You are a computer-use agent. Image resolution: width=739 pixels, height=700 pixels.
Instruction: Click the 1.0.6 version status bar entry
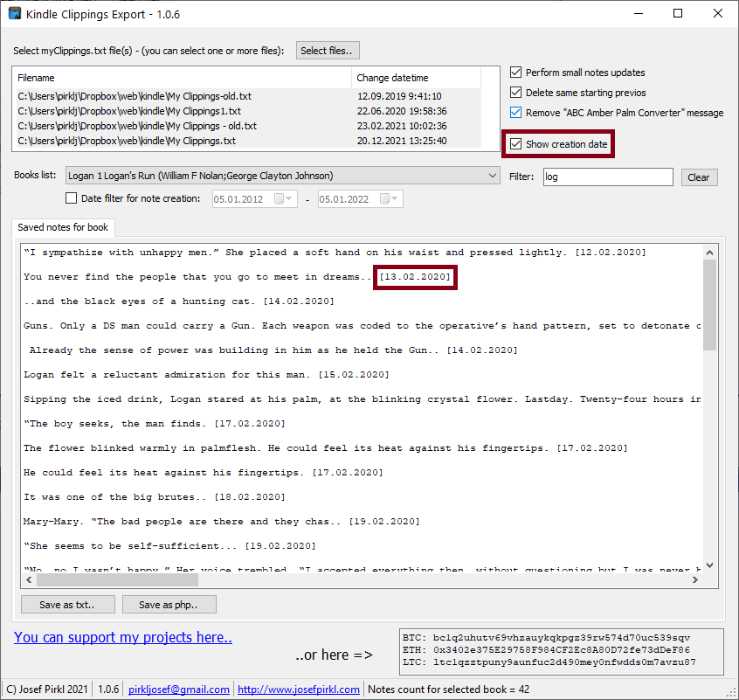coord(108,690)
